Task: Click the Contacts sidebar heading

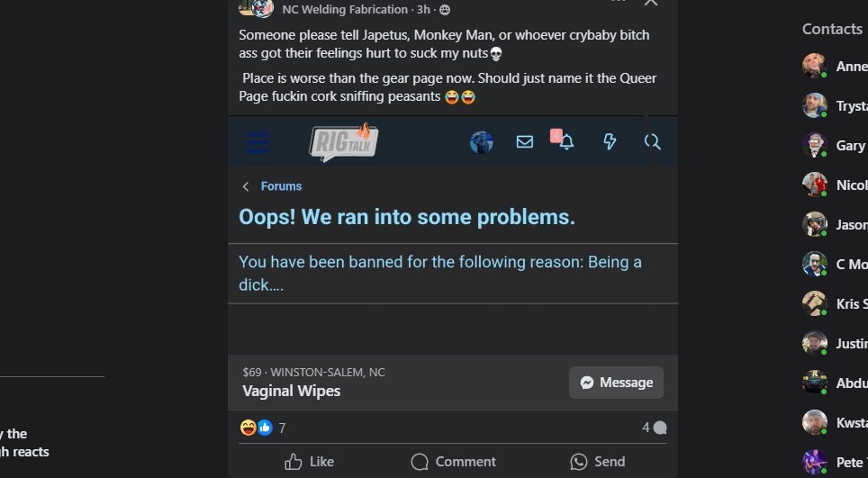Action: point(832,29)
